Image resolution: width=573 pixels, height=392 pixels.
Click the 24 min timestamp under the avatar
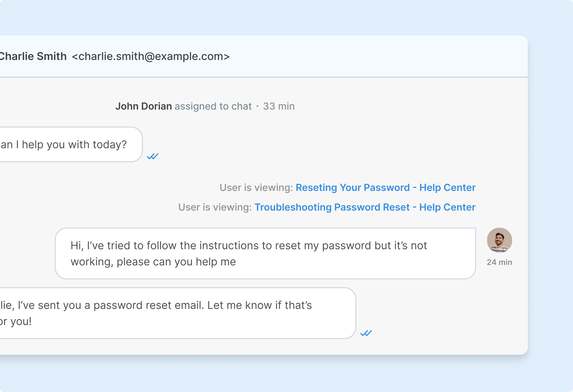point(499,262)
